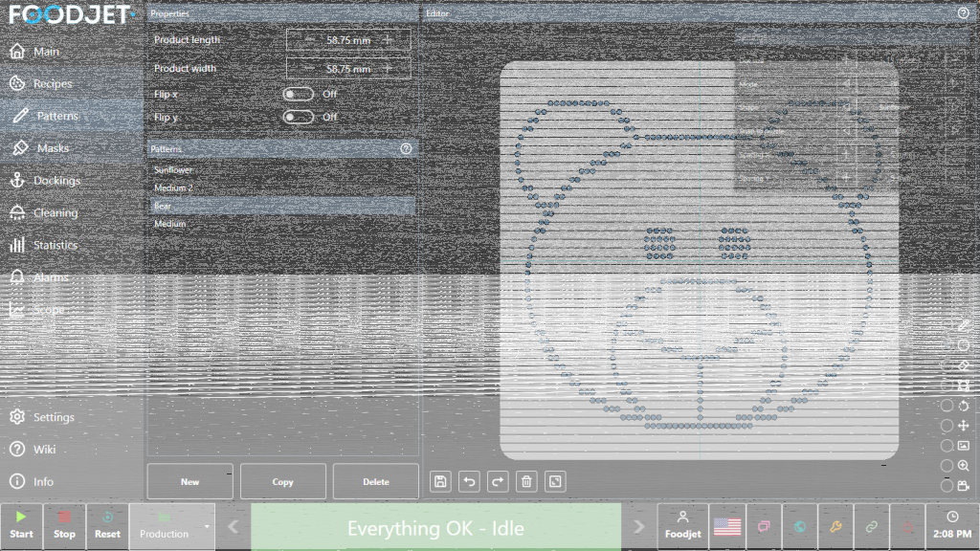Decrease Product width with minus
This screenshot has width=980, height=551.
click(x=309, y=69)
